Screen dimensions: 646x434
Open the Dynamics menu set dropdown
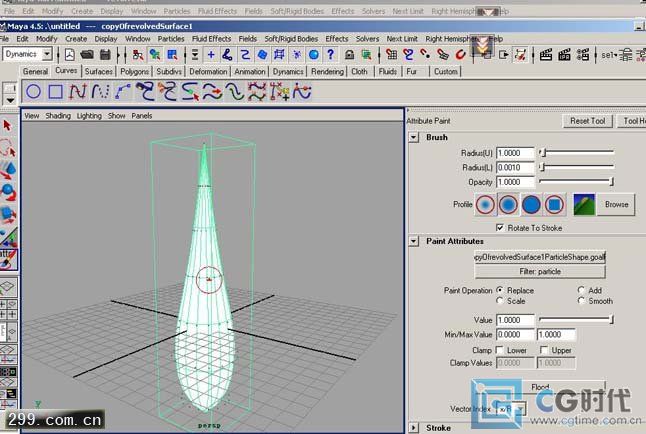47,54
